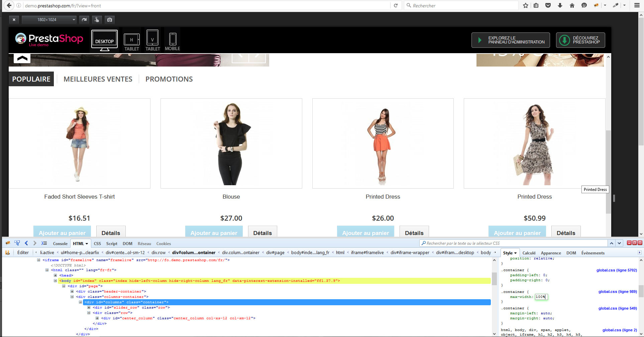
Task: Click the Éditer button in HTML panel
Action: [x=23, y=252]
